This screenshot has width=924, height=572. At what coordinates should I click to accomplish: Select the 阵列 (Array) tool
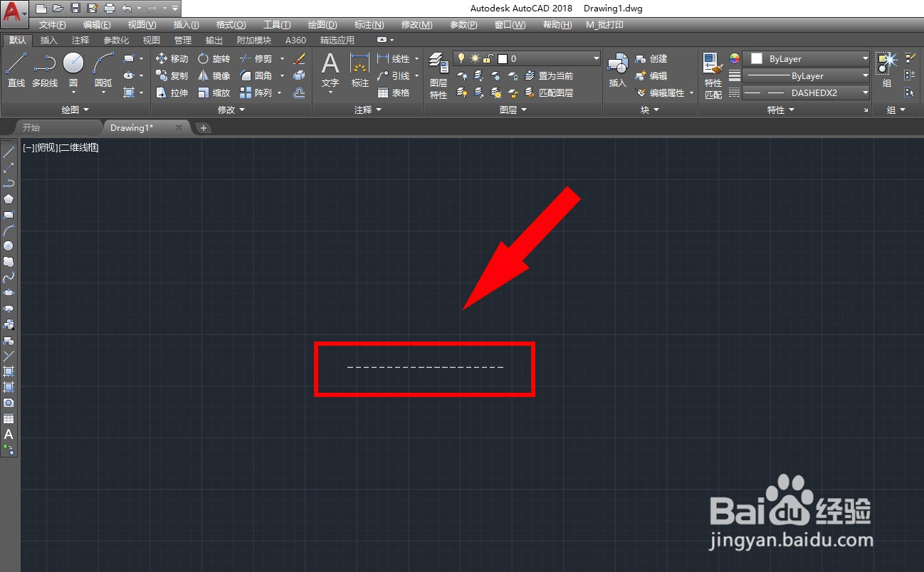click(x=256, y=92)
